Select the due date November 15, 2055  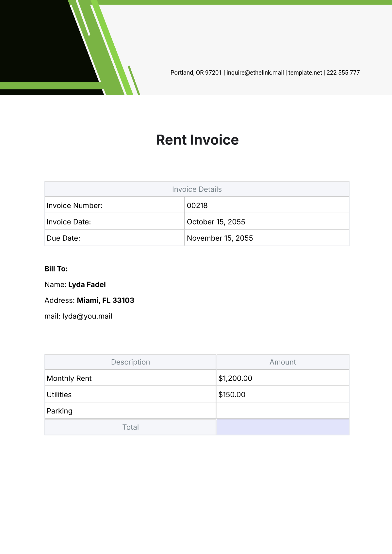click(x=220, y=238)
